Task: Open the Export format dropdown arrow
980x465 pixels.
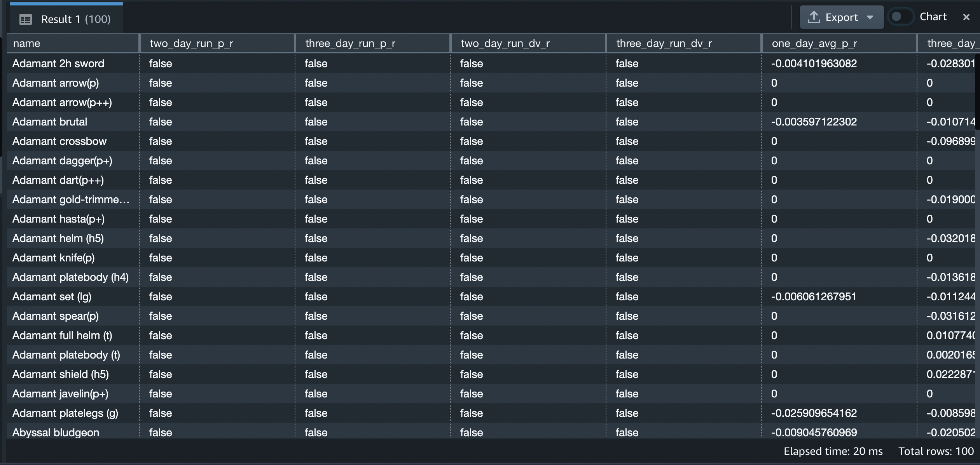Action: click(x=871, y=17)
